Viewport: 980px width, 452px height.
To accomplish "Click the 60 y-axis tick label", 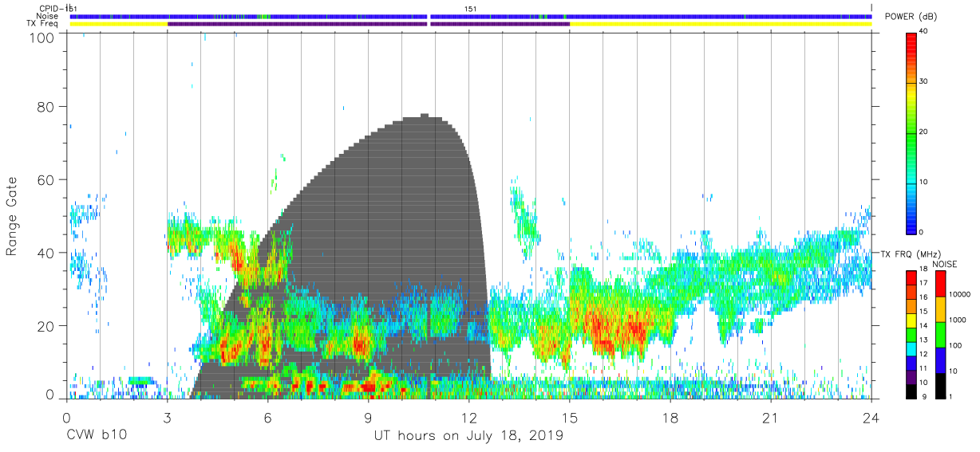I will tap(45, 179).
